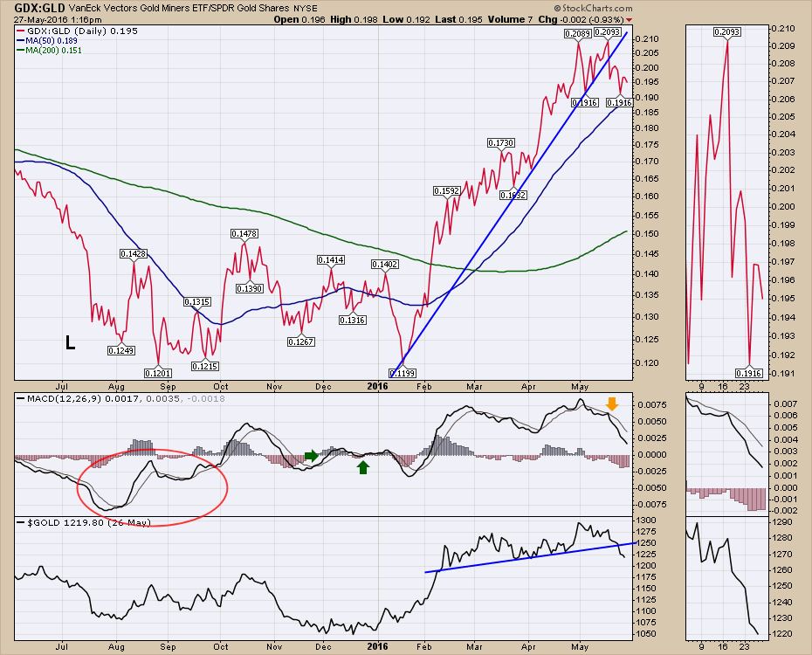This screenshot has height=655, width=812.
Task: Click the MA(50) 0.189 legend entry
Action: [47, 41]
